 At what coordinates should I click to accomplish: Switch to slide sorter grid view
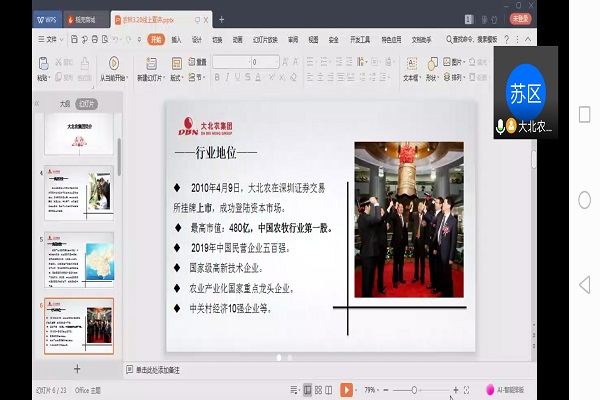point(319,389)
